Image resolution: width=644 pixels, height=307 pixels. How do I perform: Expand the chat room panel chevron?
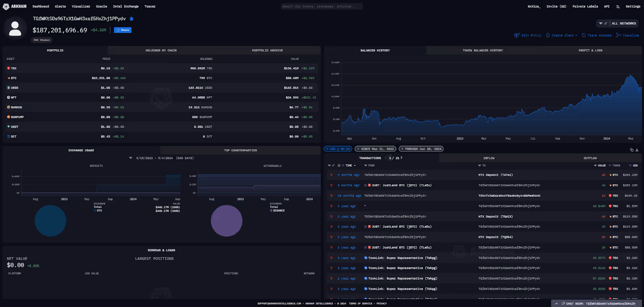557,303
